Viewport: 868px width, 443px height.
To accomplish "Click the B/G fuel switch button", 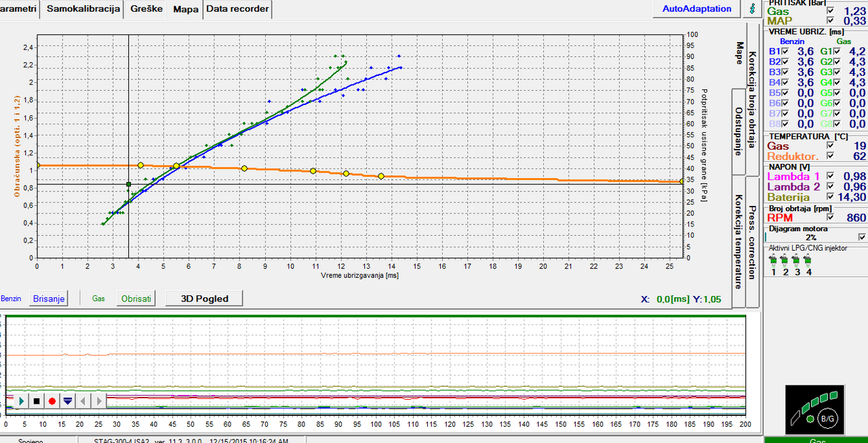I will click(x=827, y=419).
